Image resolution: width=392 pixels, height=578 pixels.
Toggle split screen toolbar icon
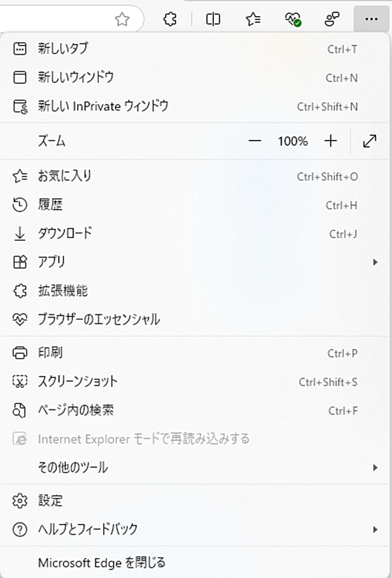(213, 19)
